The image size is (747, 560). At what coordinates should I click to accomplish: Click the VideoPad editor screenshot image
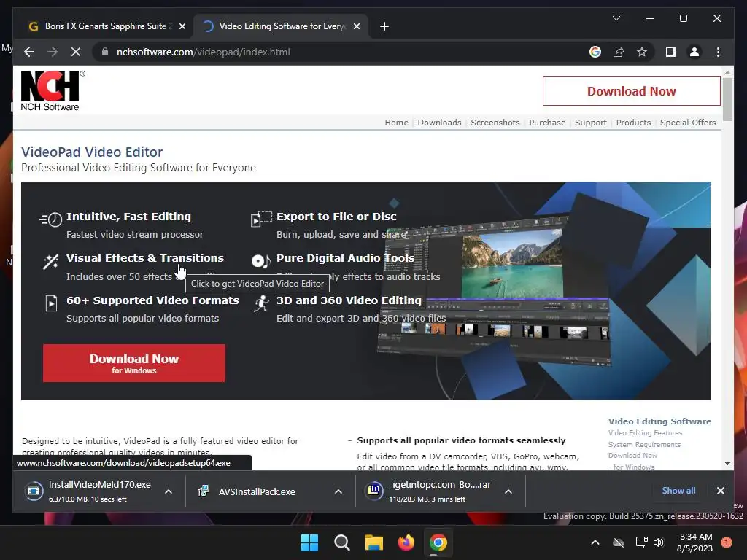pyautogui.click(x=493, y=290)
